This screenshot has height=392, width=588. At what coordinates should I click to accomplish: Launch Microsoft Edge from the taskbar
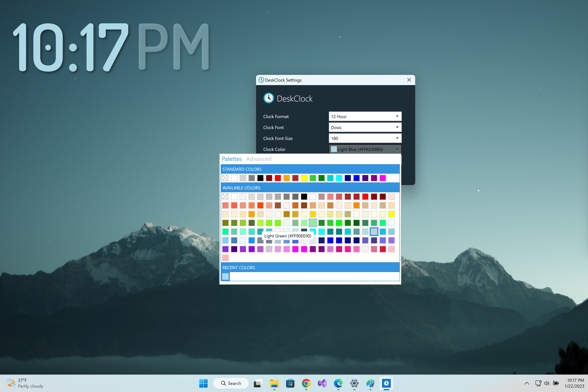pyautogui.click(x=338, y=383)
